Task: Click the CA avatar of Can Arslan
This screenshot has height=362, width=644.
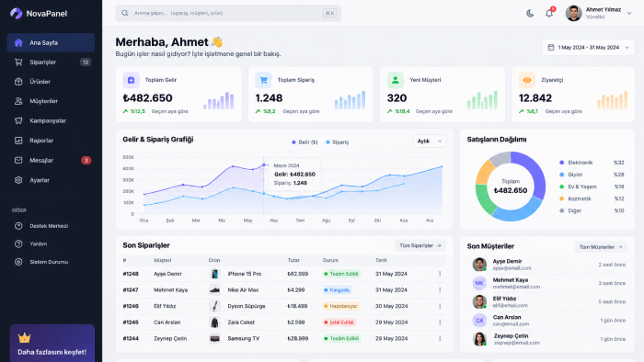Action: pyautogui.click(x=479, y=321)
